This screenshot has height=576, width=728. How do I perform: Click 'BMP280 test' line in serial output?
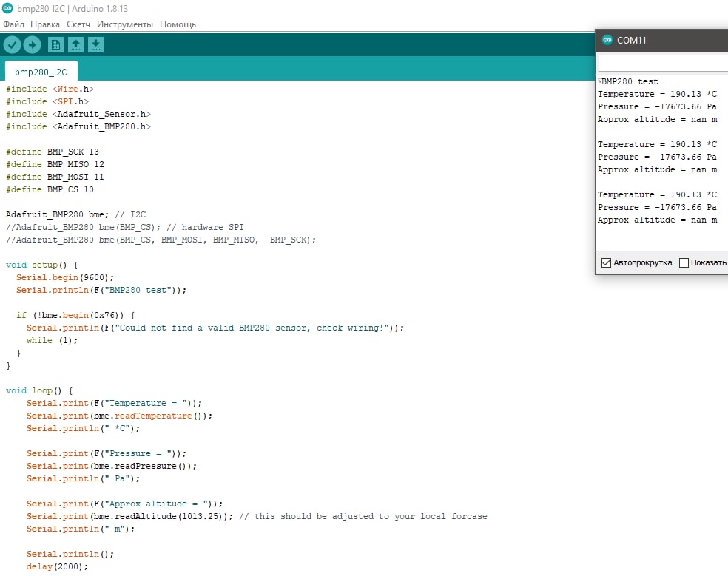[x=627, y=81]
